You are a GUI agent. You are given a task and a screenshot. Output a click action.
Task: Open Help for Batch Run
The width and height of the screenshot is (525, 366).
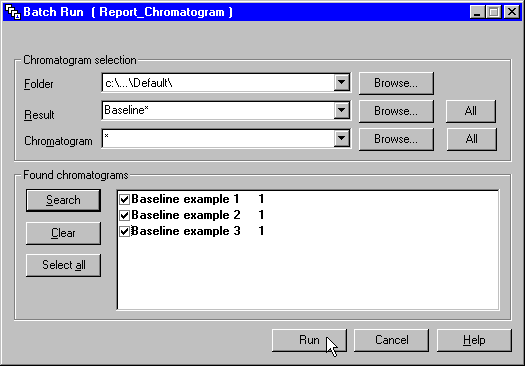click(x=474, y=340)
